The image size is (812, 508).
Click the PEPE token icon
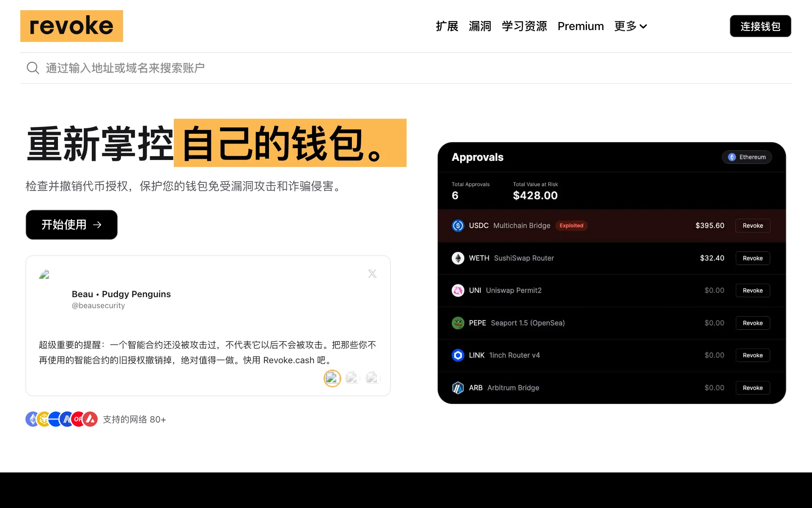pyautogui.click(x=458, y=323)
